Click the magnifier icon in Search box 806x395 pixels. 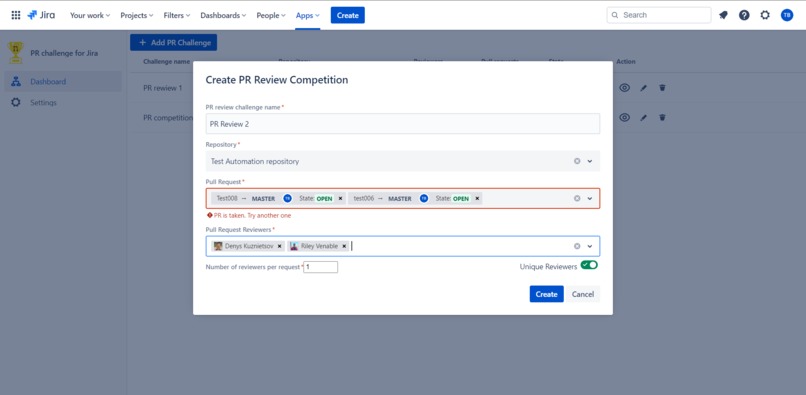[x=615, y=15]
